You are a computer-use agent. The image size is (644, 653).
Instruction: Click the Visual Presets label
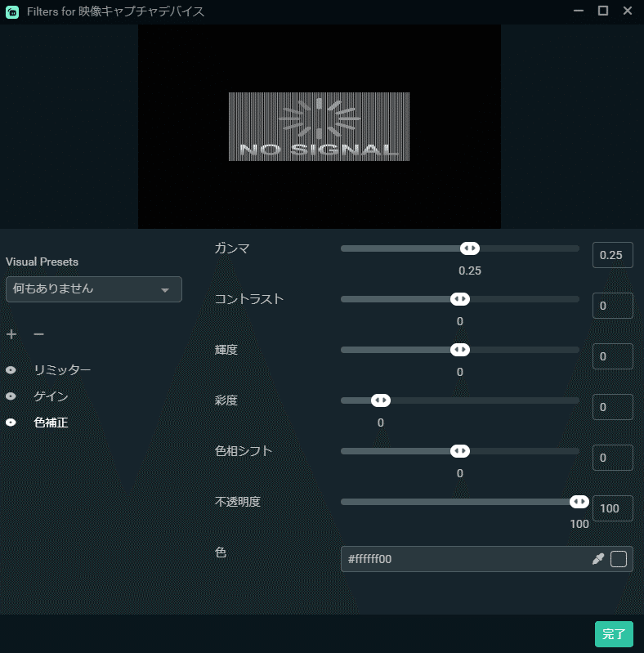pos(42,262)
